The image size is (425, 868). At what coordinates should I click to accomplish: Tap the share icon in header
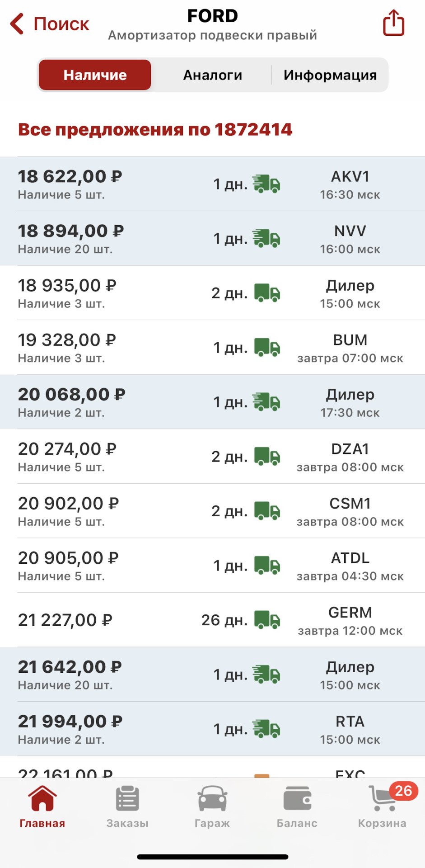(x=393, y=23)
